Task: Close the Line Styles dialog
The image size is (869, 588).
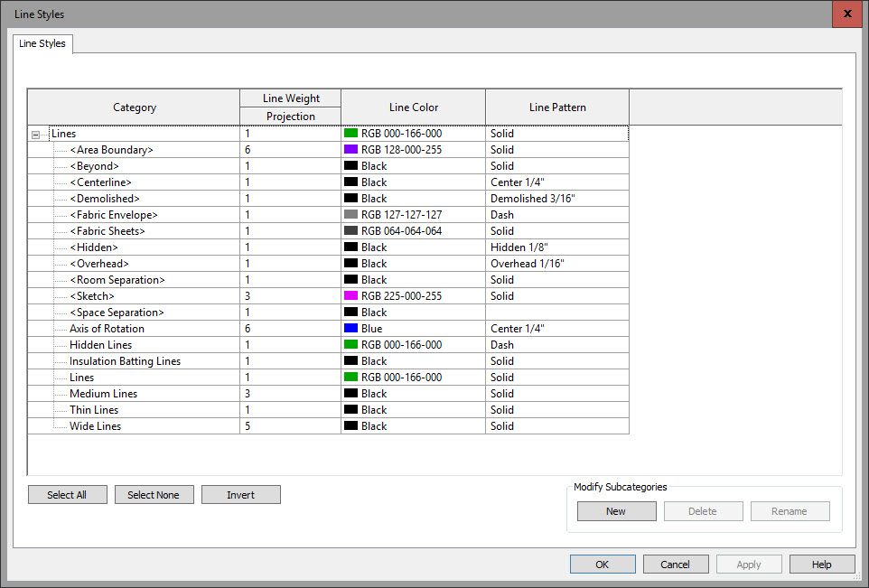Action: click(x=847, y=14)
